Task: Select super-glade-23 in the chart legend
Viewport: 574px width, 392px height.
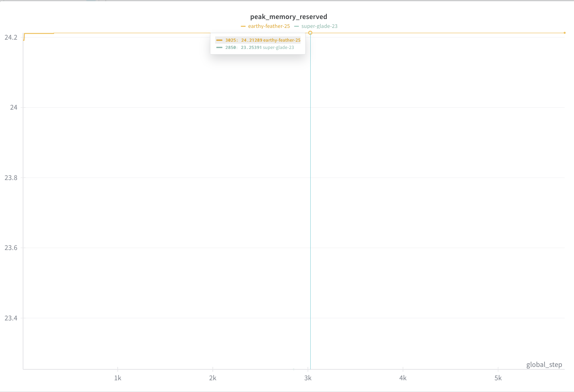Action: (319, 26)
